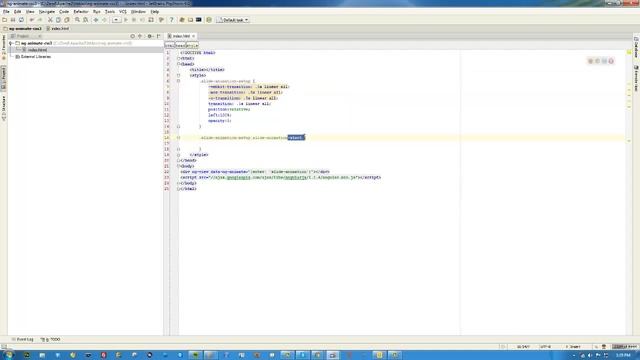Click the Windows Start button

tap(8, 355)
